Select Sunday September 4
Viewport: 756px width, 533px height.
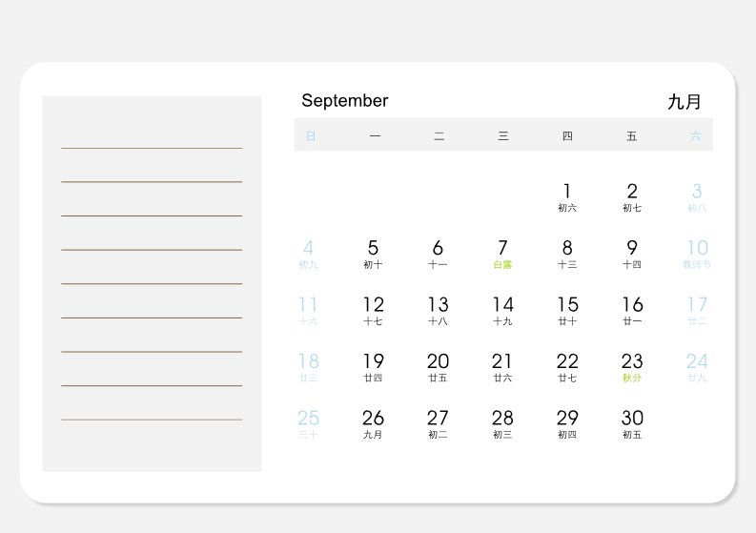coord(308,255)
